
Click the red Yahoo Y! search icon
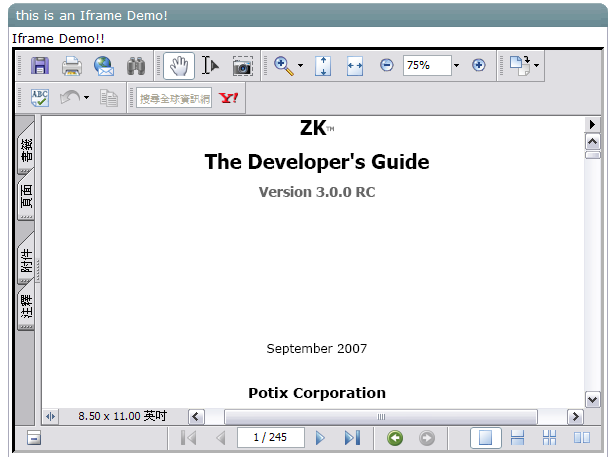tap(228, 98)
